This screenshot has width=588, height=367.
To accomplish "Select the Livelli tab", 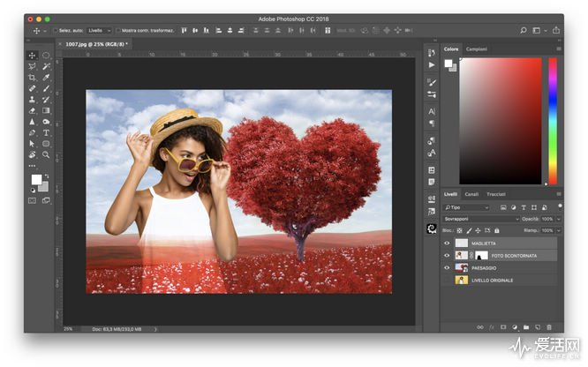I will [450, 194].
